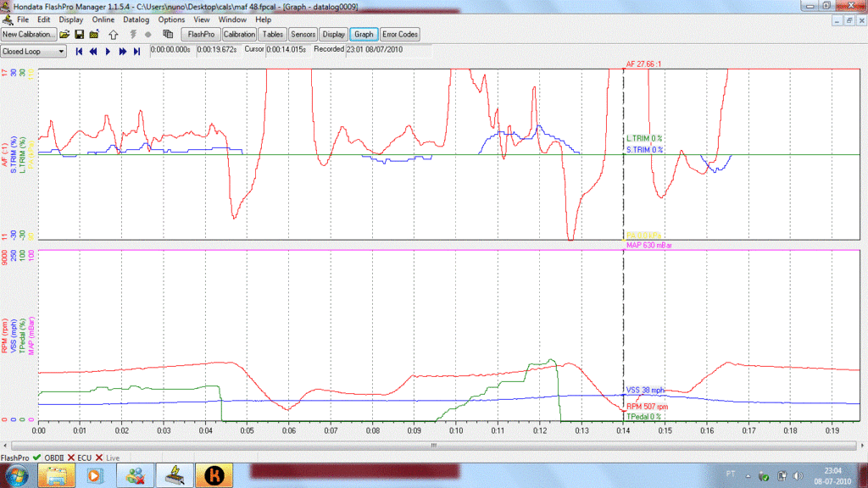
Task: Toggle the Sensors window button
Action: (303, 35)
